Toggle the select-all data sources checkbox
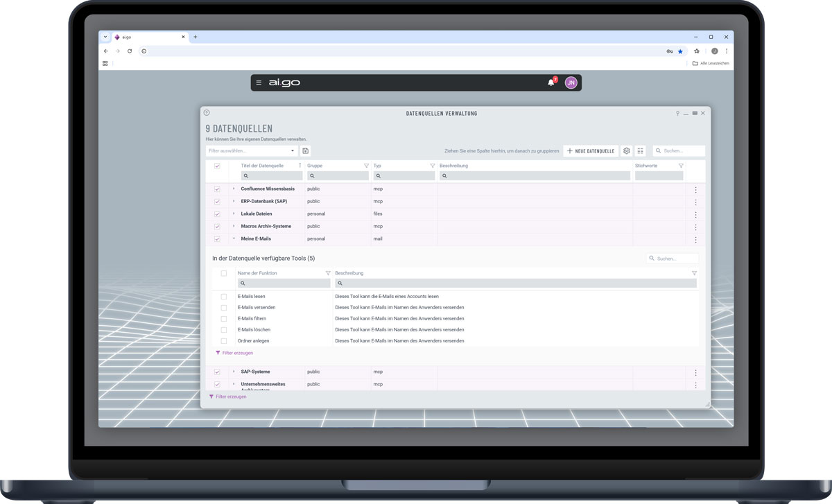 pos(217,166)
